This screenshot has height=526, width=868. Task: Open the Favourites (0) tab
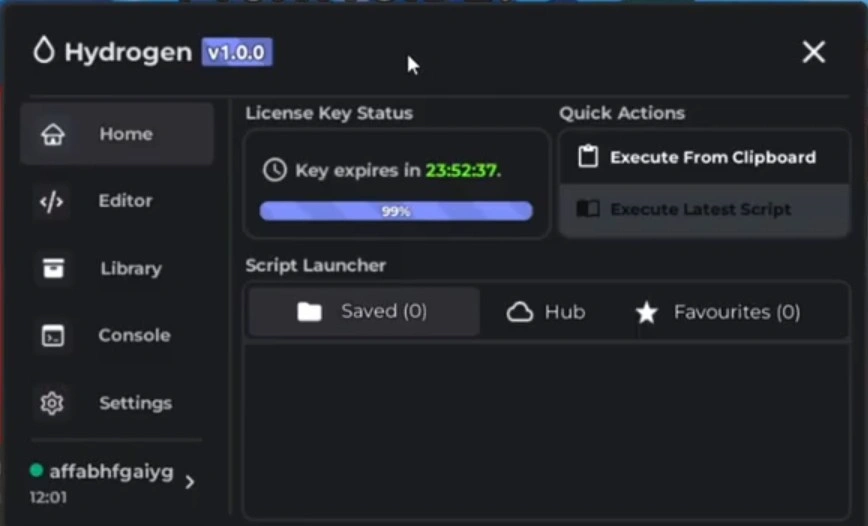click(718, 312)
